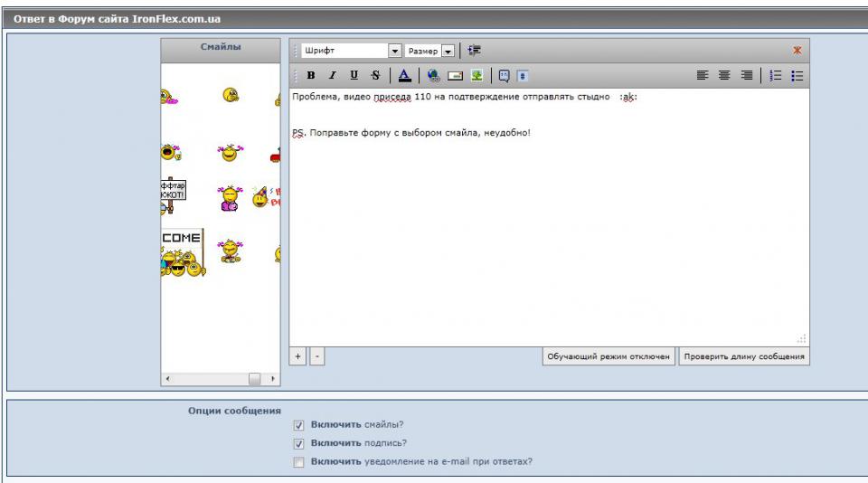Increase editor size with plus button
Viewport: 868px width, 483px height.
point(297,356)
